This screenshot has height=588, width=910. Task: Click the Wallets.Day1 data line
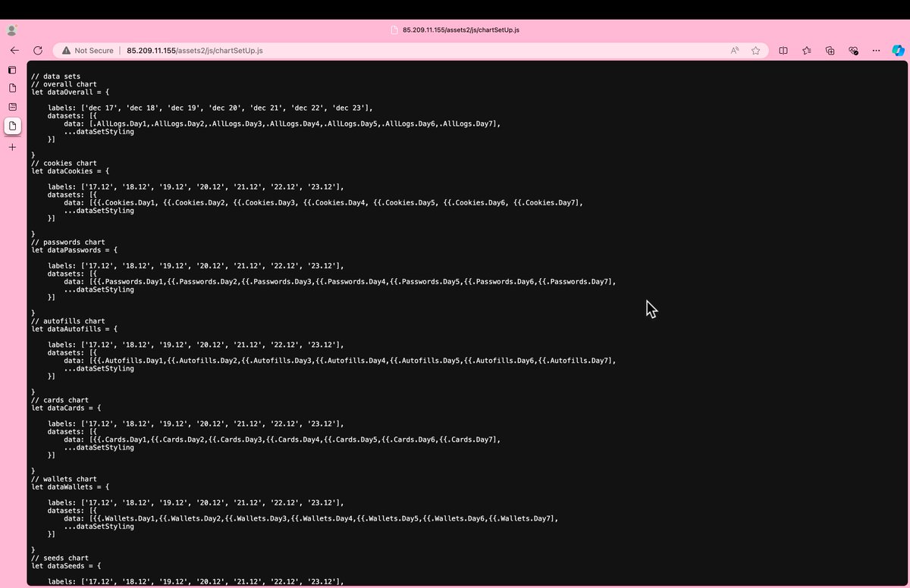pos(311,518)
